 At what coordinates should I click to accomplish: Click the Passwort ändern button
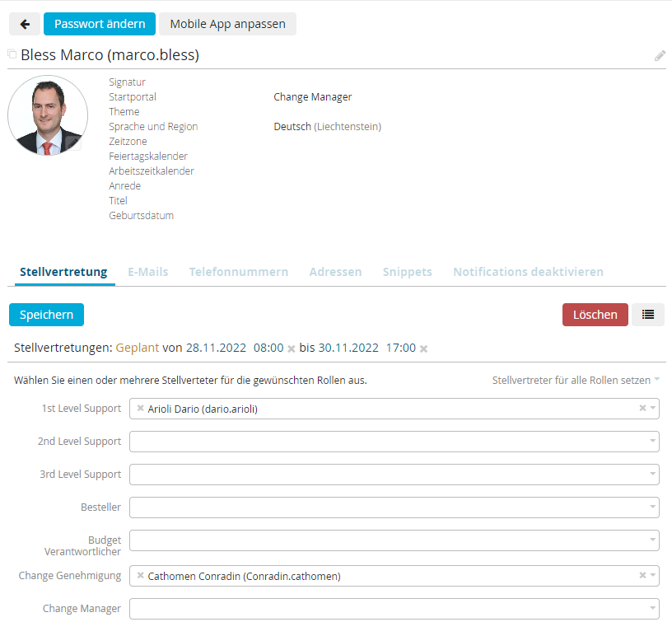(x=100, y=24)
